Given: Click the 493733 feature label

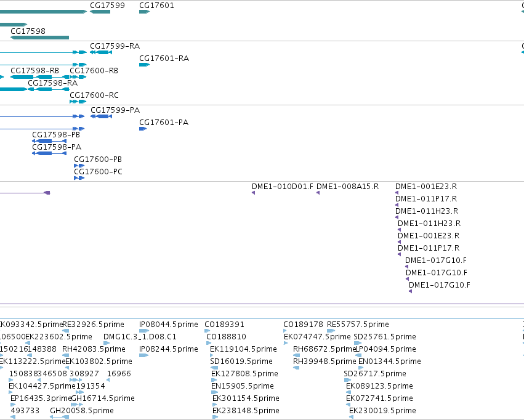Looking at the screenshot, I should [x=25, y=411].
